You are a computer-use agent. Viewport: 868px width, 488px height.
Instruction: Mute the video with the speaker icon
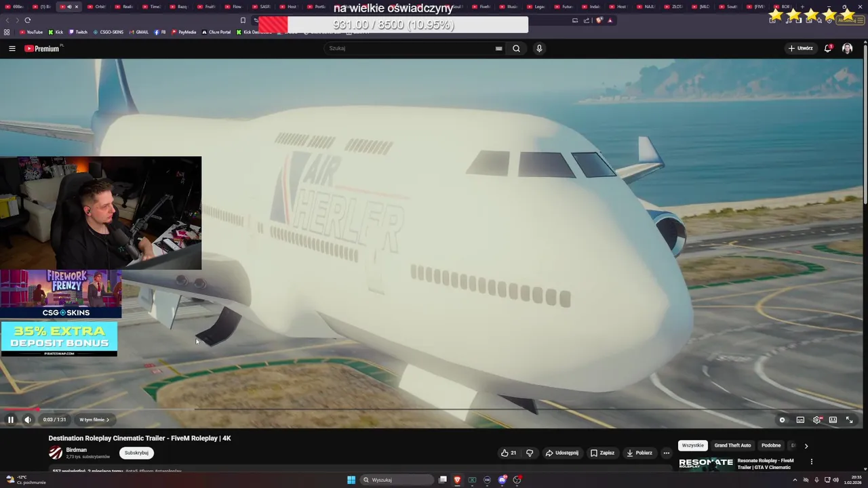[x=28, y=420]
